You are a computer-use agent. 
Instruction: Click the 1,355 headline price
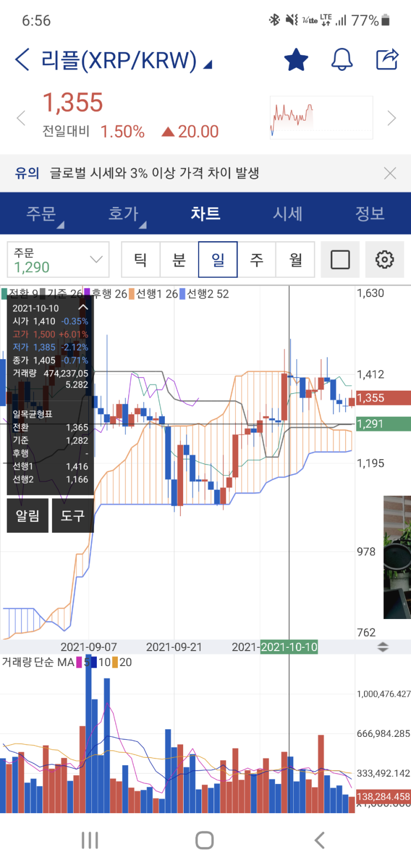pos(73,102)
